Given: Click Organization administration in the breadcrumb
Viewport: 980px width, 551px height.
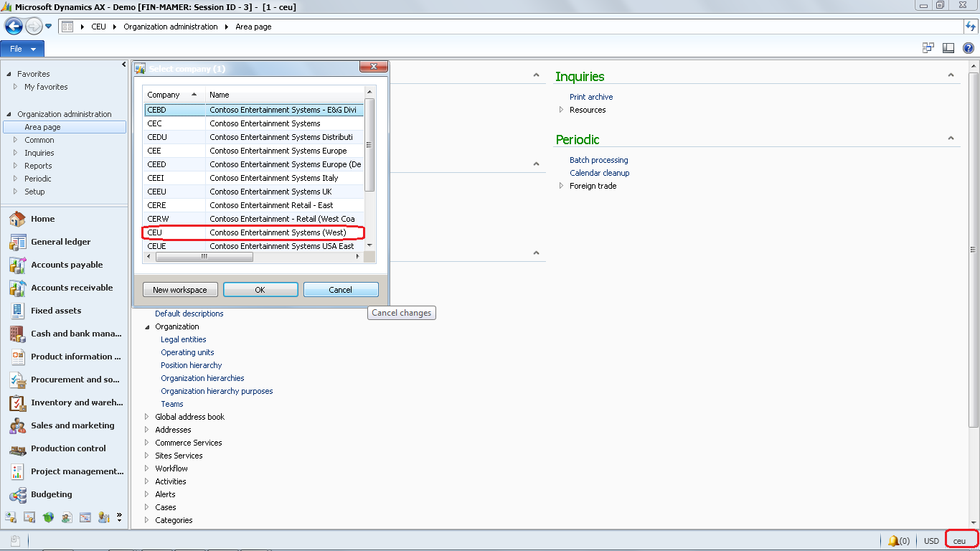Looking at the screenshot, I should [171, 27].
